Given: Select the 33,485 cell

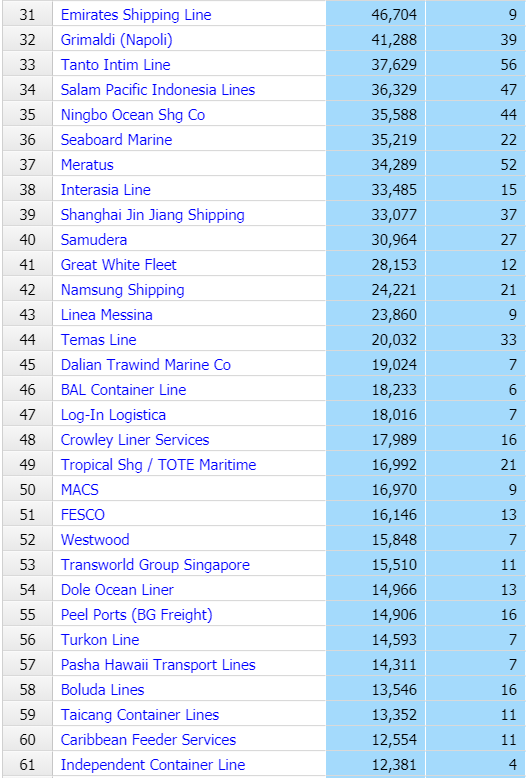Looking at the screenshot, I should click(376, 190).
